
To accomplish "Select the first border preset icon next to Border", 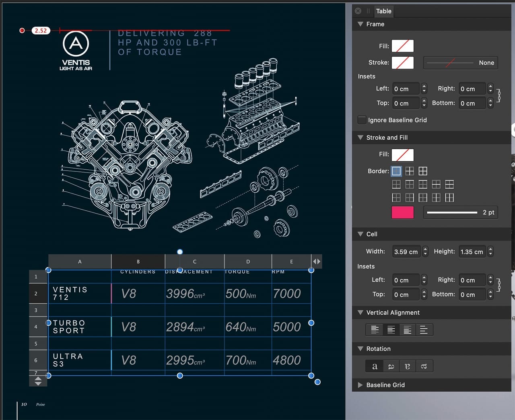I will point(396,171).
